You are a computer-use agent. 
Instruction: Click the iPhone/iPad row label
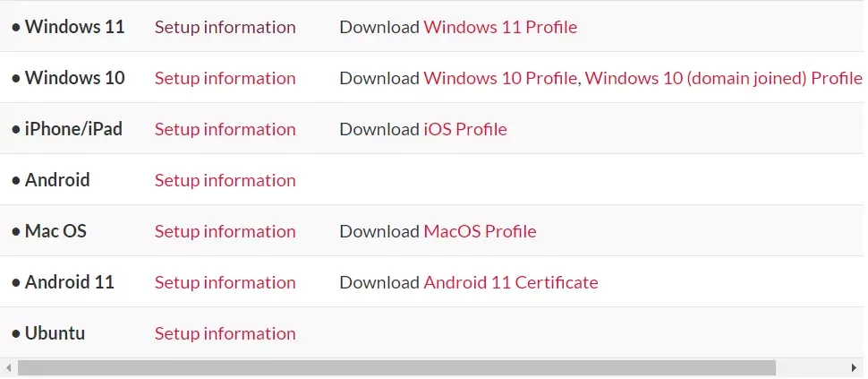tap(73, 129)
